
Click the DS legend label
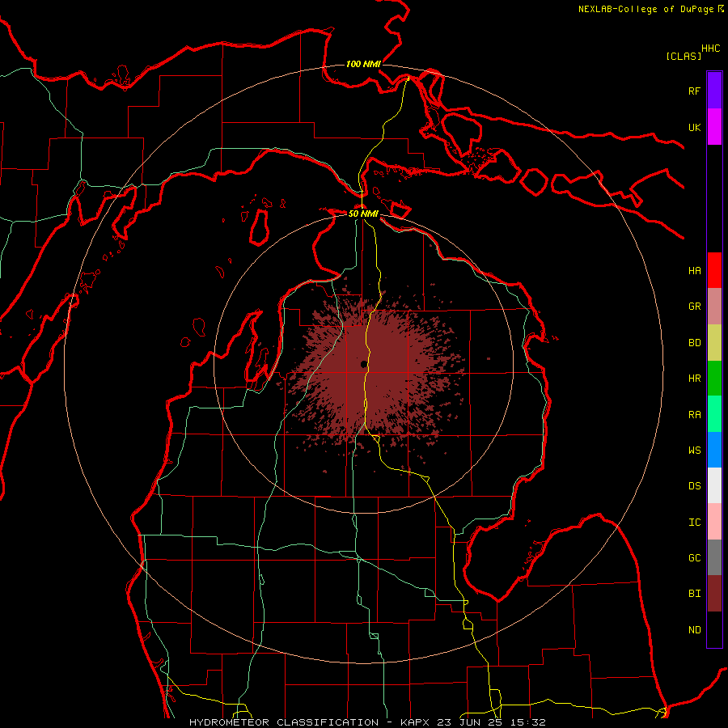694,486
